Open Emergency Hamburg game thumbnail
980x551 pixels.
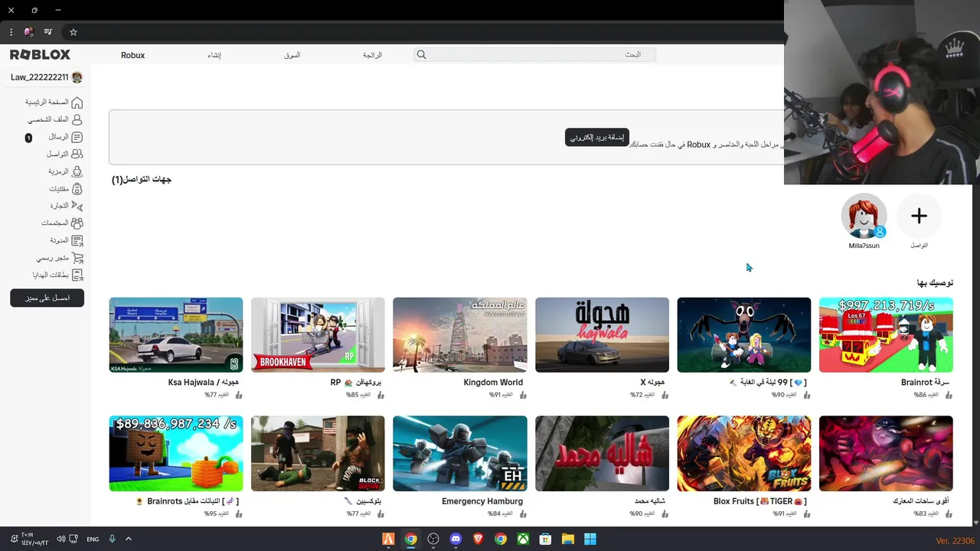tap(460, 454)
